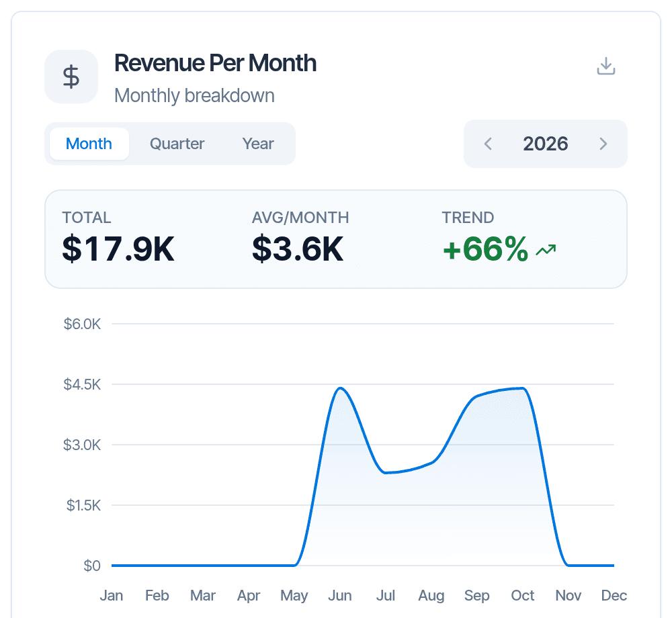672x618 pixels.
Task: Click the $0 axis label
Action: (91, 566)
